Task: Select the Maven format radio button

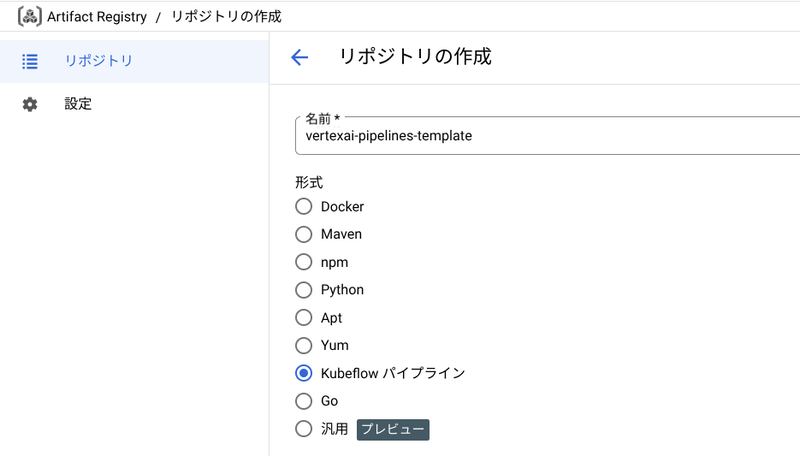Action: coord(304,234)
